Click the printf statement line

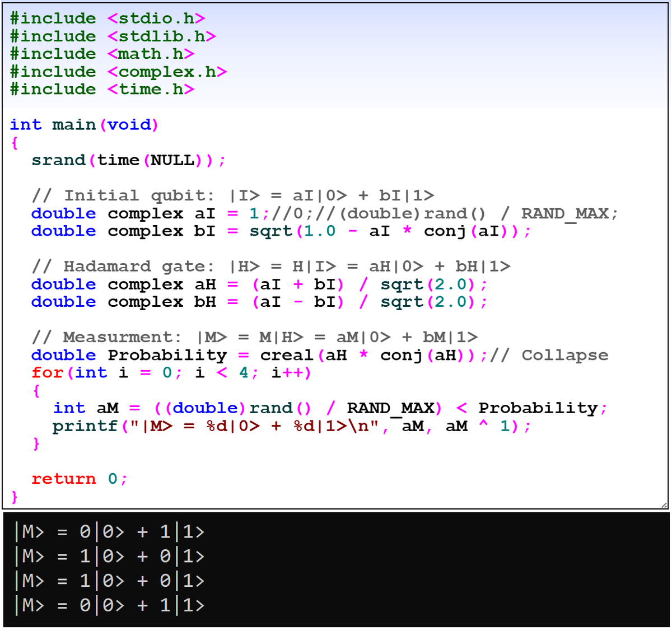pos(292,426)
